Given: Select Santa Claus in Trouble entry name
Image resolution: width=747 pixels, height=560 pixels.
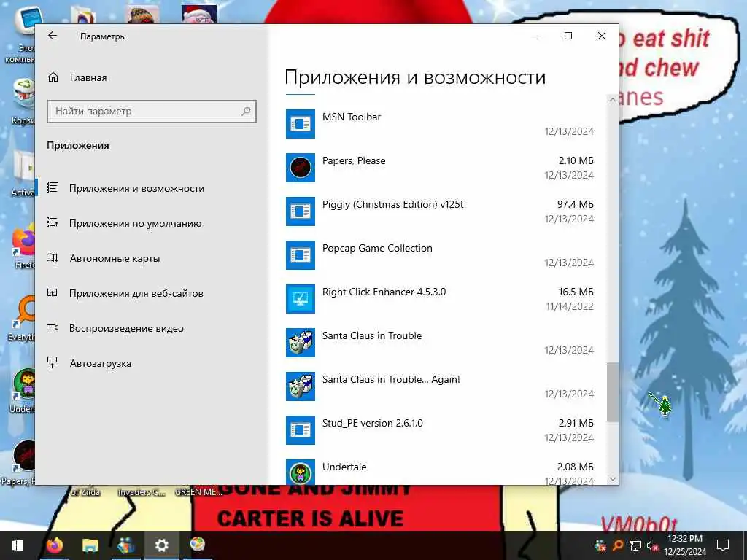Looking at the screenshot, I should pos(371,335).
